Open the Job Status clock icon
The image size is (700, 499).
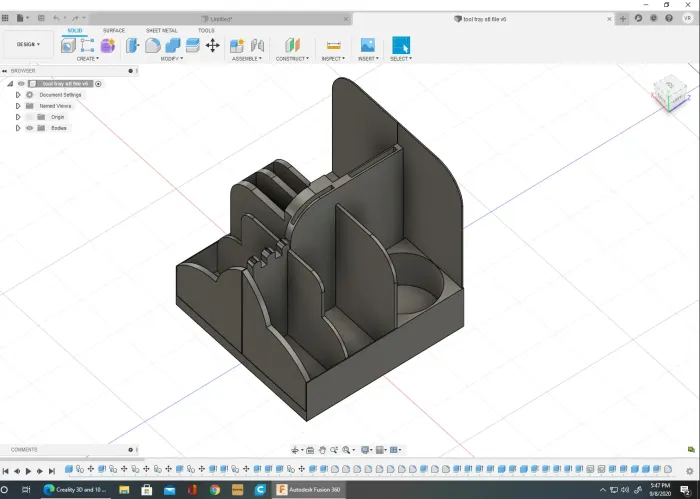click(x=654, y=18)
